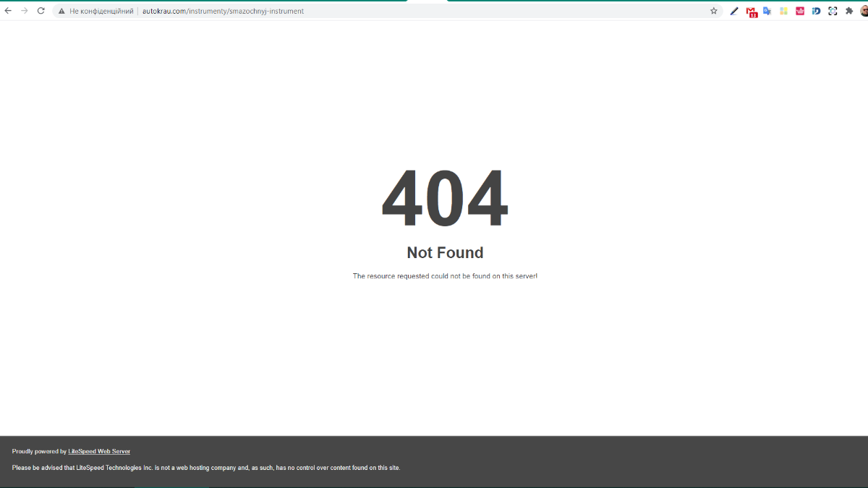Click the 'Не конфіденційний' security label
Image resolution: width=868 pixels, height=488 pixels.
101,11
